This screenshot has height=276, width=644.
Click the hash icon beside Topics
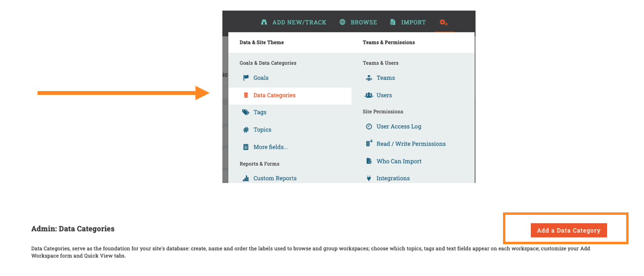[x=246, y=130]
